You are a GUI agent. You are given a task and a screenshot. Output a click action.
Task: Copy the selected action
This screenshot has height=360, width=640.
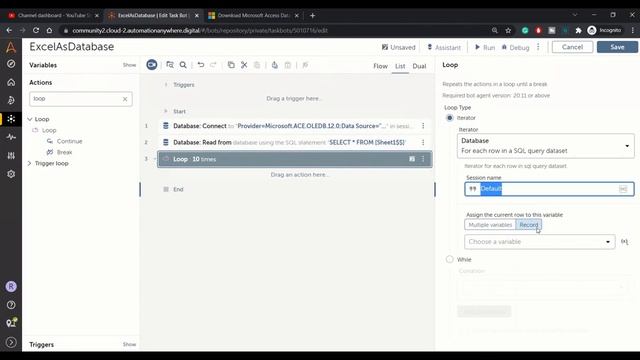(x=231, y=65)
